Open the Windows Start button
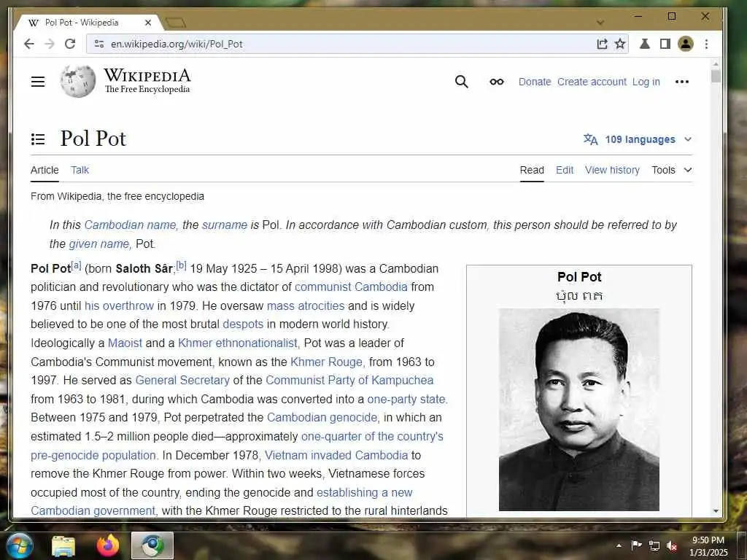This screenshot has width=747, height=560. [x=18, y=545]
